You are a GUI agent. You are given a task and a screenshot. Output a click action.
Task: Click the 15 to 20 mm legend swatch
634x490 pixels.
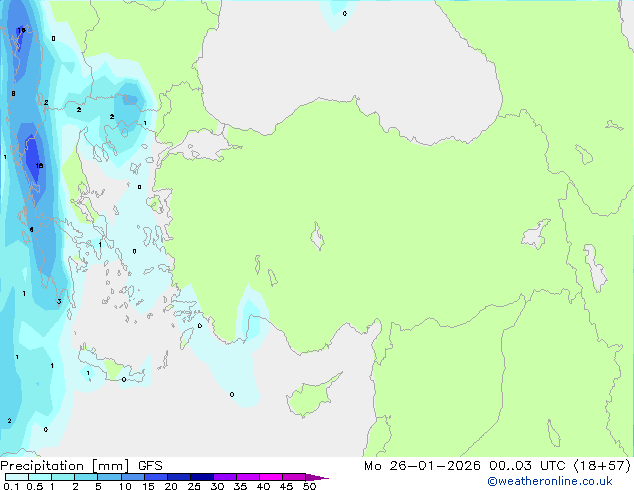click(x=156, y=477)
